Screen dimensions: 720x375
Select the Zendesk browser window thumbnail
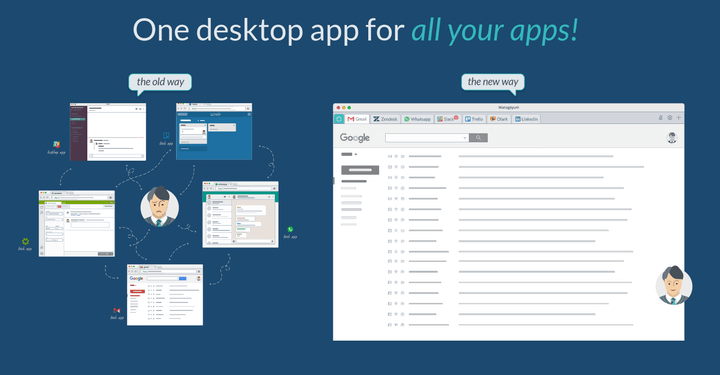click(x=77, y=224)
